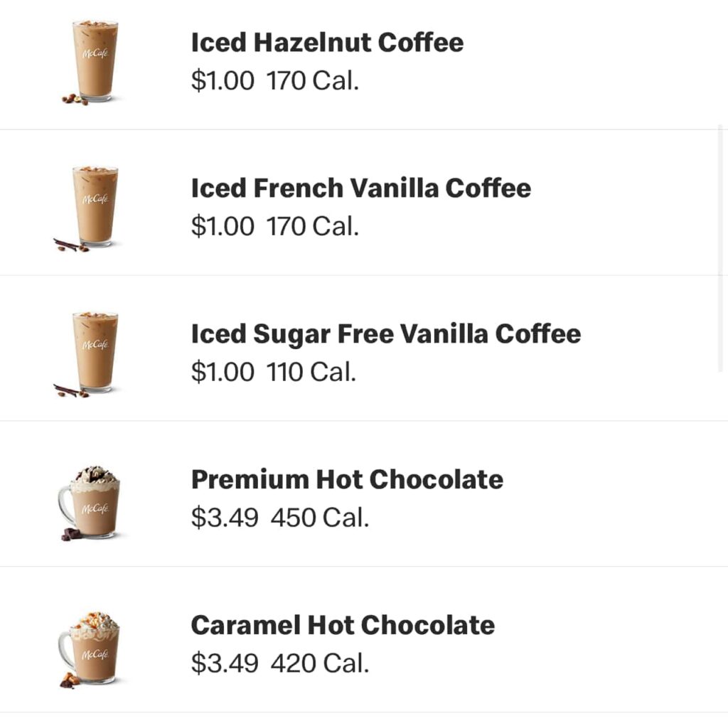
Task: Open the Iced Sugar Free Vanilla Coffee item
Action: (385, 333)
